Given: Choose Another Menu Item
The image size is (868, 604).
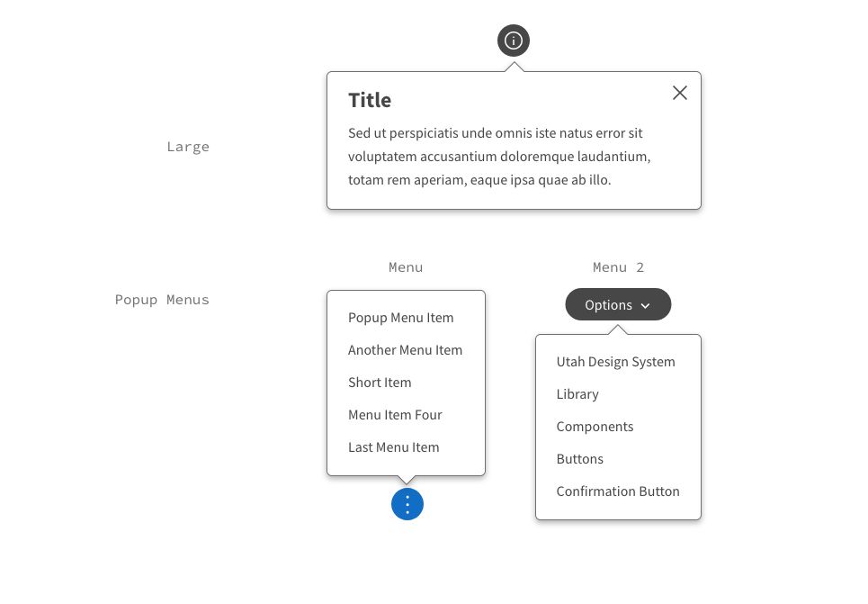Looking at the screenshot, I should (405, 350).
